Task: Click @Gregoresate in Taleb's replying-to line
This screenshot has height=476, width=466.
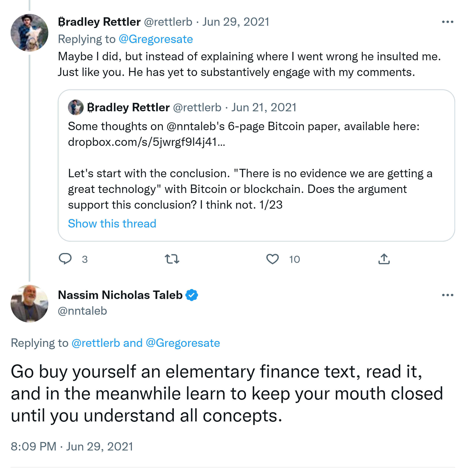Action: coord(183,343)
